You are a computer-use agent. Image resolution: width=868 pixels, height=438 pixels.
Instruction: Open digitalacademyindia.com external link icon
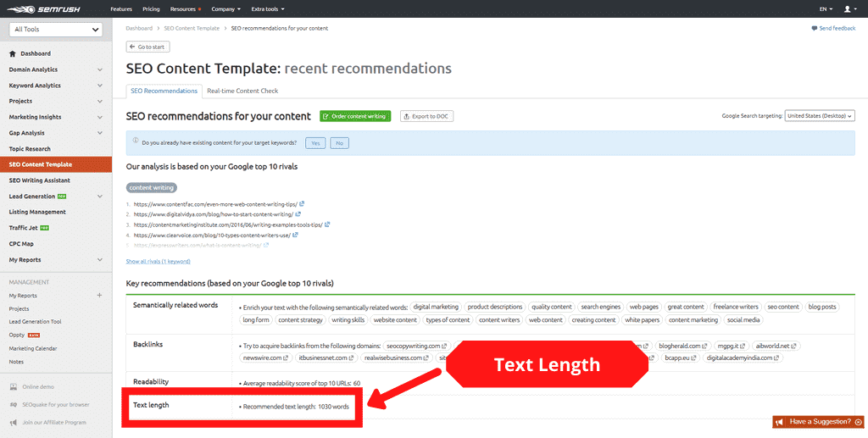point(776,358)
